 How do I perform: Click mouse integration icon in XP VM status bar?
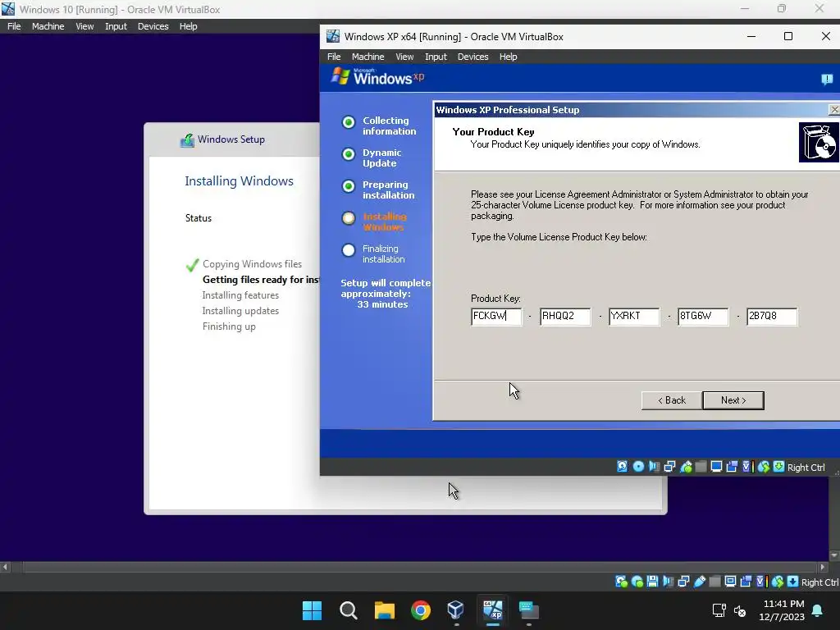click(x=764, y=467)
